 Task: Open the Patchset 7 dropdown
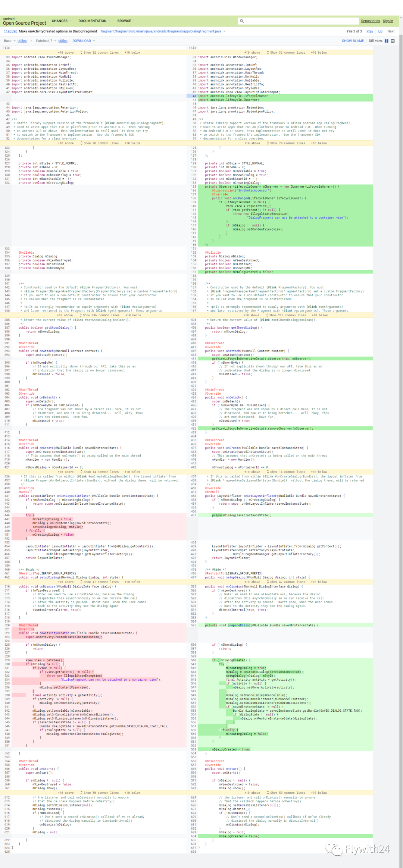click(x=46, y=41)
